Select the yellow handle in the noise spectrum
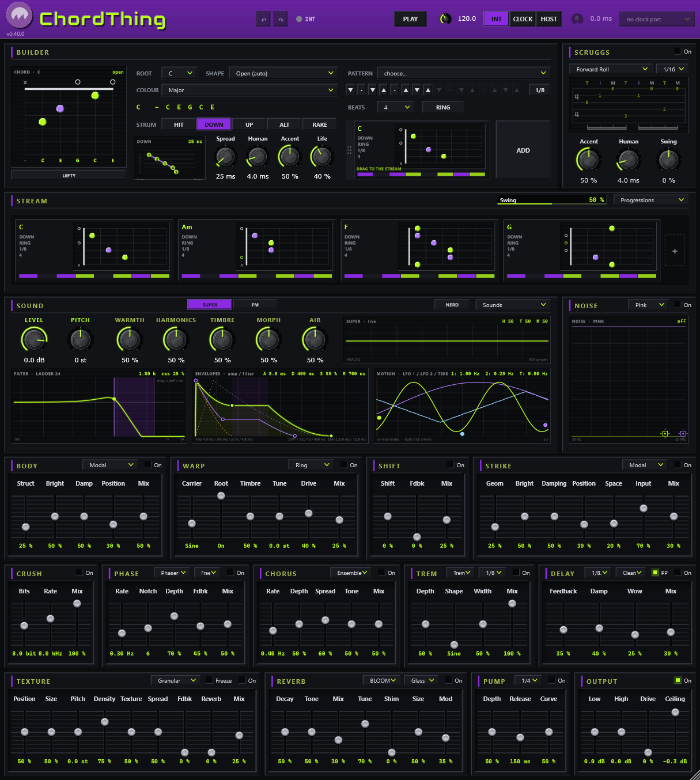Screen dimensions: 700x780 [665, 433]
